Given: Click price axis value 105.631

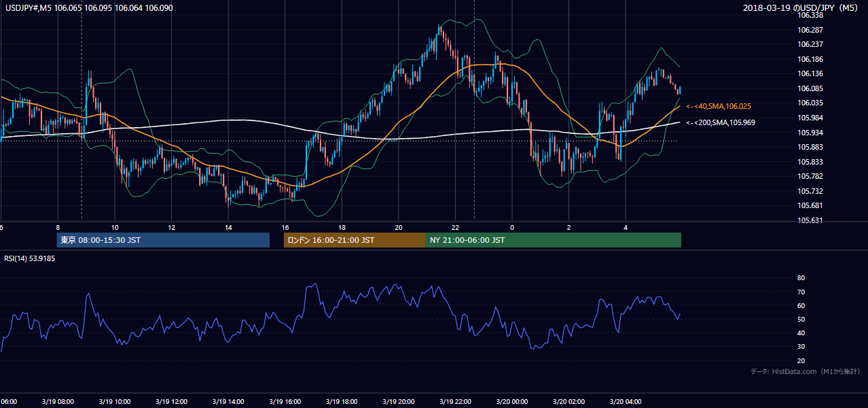Looking at the screenshot, I should [811, 220].
